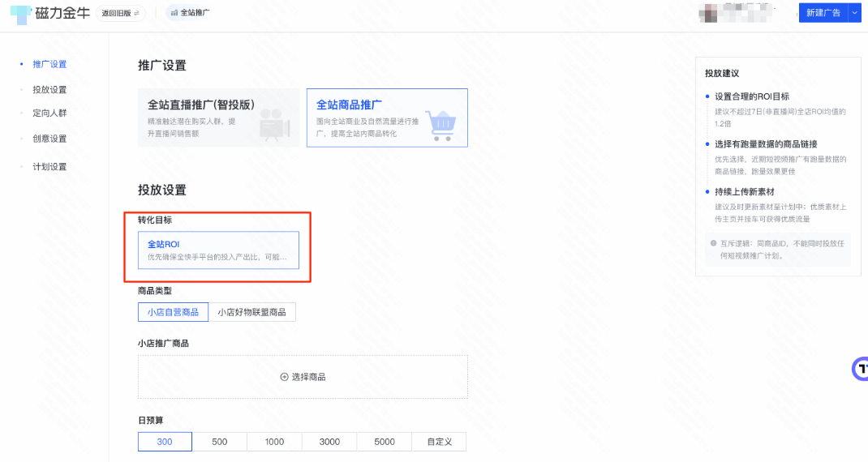
Task: Choose 小店自营商品 product type
Action: coord(173,312)
